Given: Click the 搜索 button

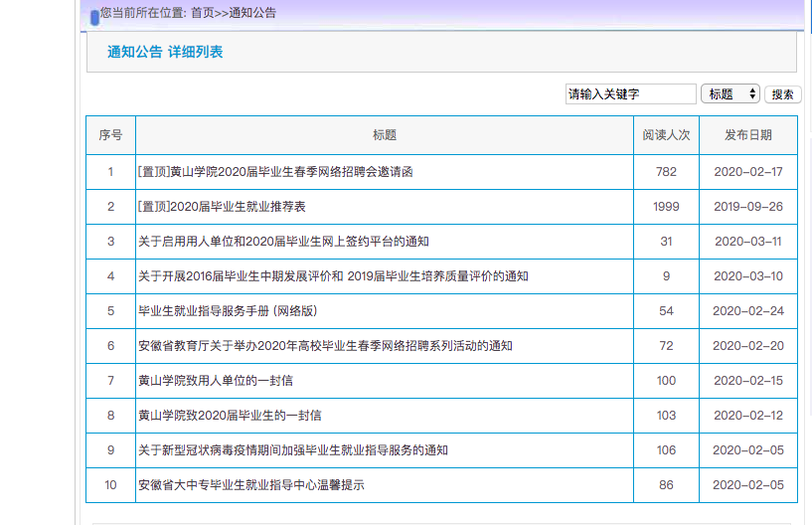Looking at the screenshot, I should [782, 94].
